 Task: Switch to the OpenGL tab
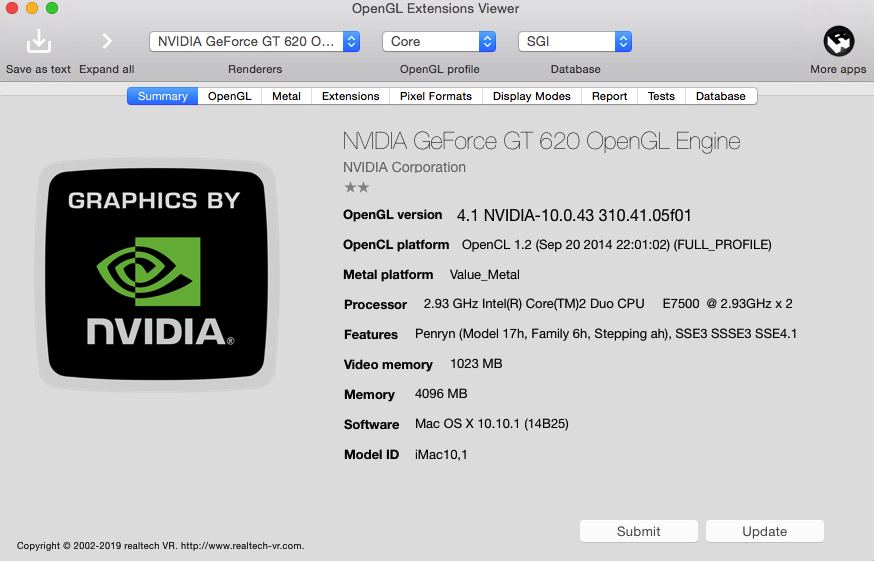230,96
